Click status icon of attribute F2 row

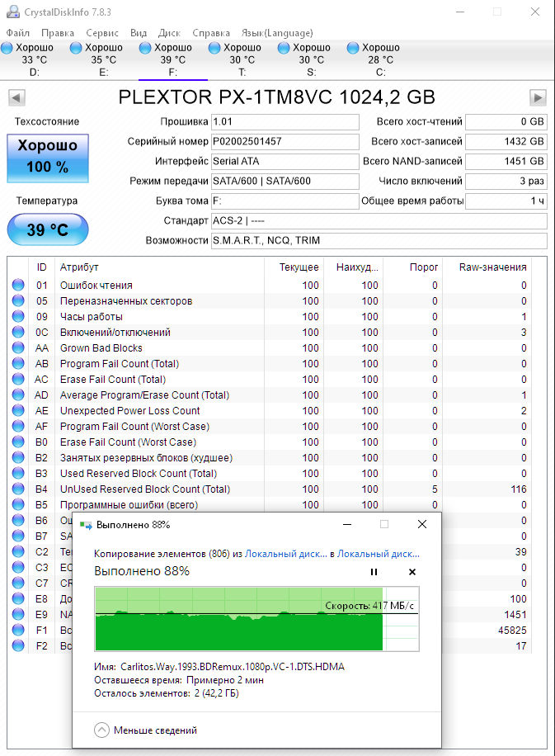coord(18,645)
